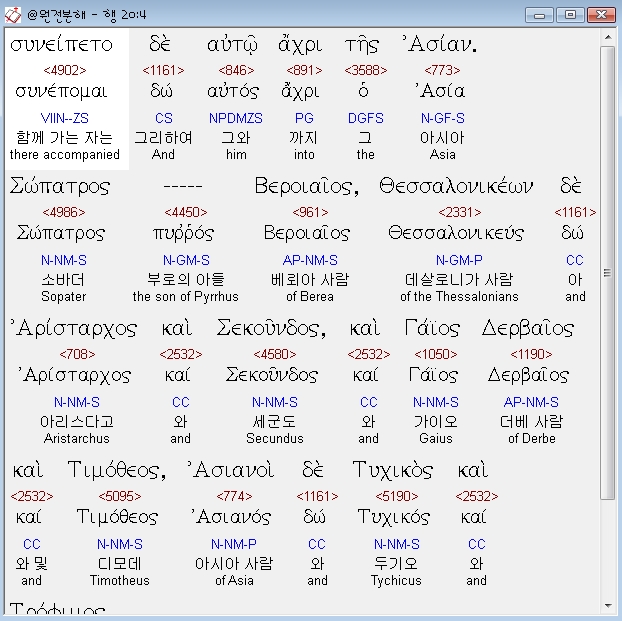Minimize the 원전분해 window
Viewport: 622px width, 621px height.
pos(539,15)
